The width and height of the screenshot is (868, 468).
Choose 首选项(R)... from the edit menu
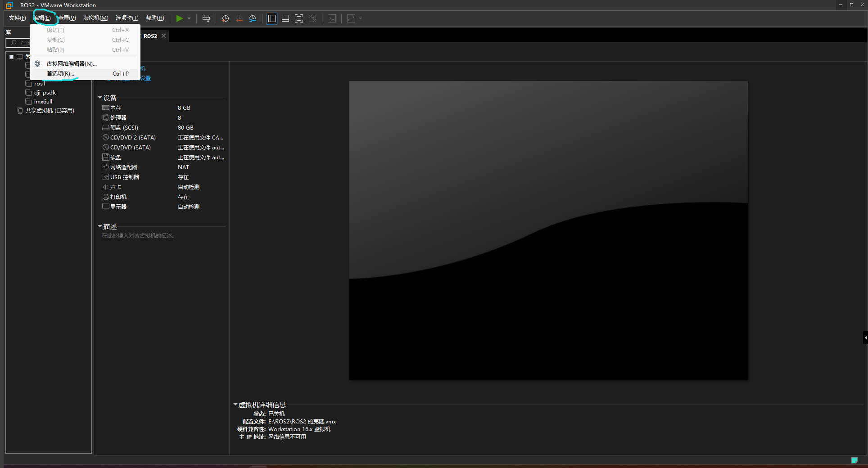coord(85,73)
